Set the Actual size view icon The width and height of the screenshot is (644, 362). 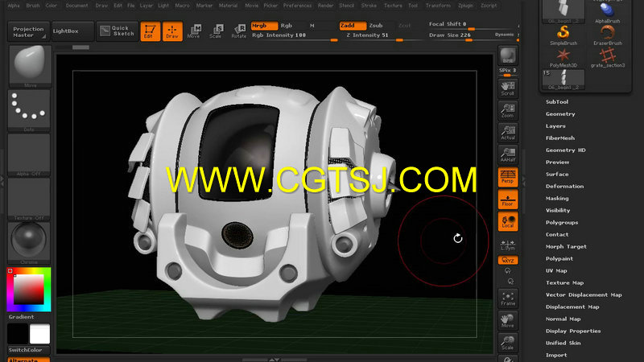pyautogui.click(x=508, y=133)
